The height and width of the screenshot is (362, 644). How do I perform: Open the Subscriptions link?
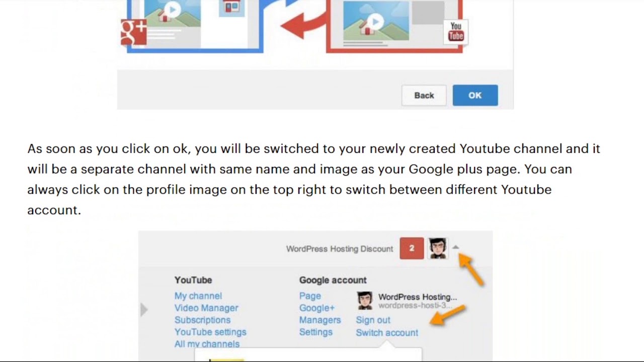coord(202,320)
